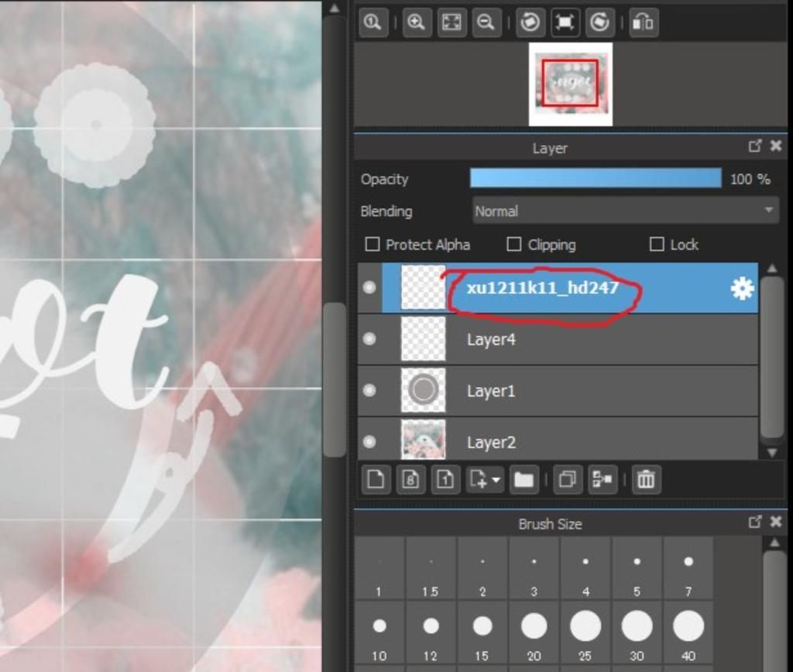Choose brush size 5
793x672 pixels.
[x=637, y=569]
